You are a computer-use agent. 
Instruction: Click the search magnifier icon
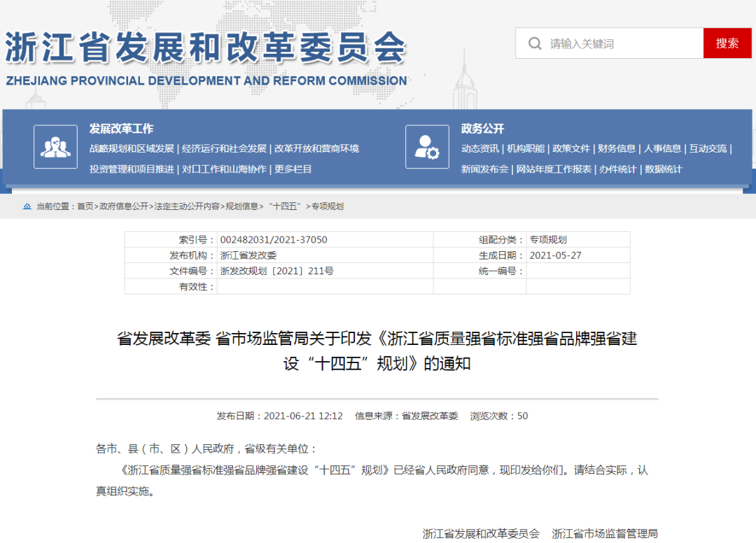[535, 43]
